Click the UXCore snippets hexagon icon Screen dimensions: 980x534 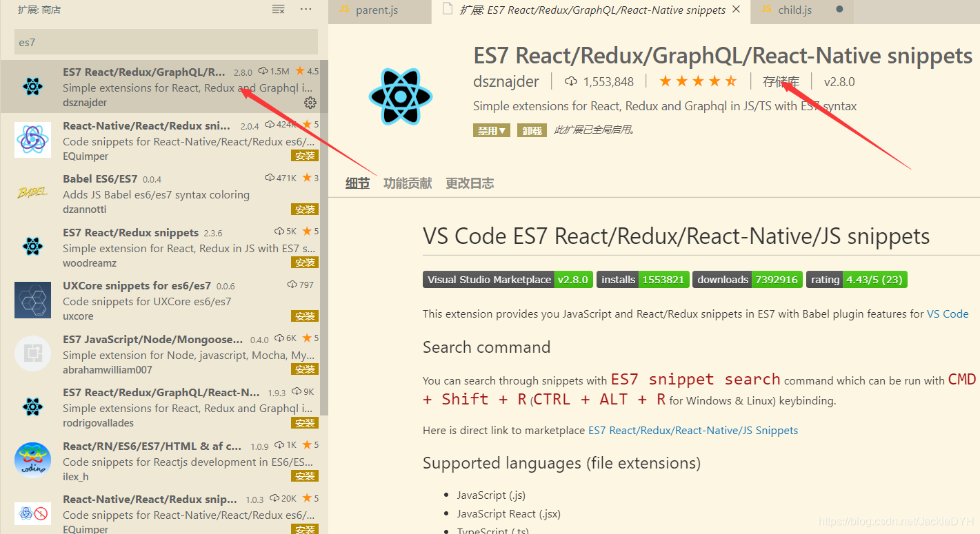(32, 300)
